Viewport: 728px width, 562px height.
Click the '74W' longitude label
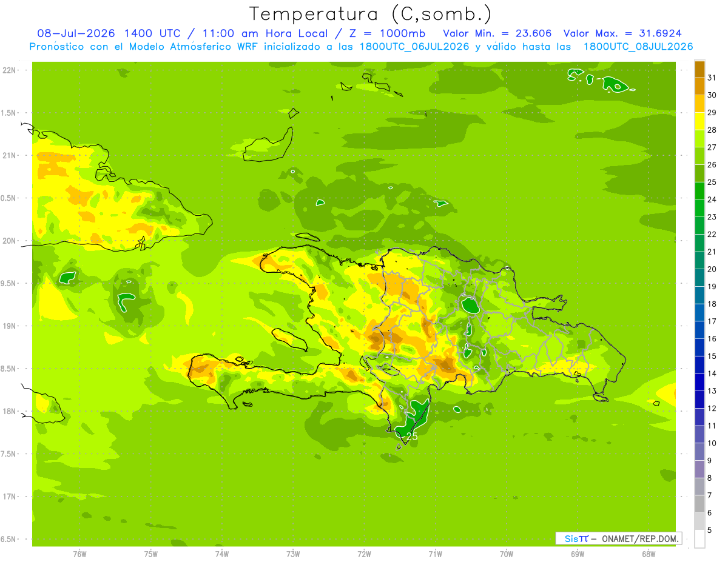pos(222,554)
